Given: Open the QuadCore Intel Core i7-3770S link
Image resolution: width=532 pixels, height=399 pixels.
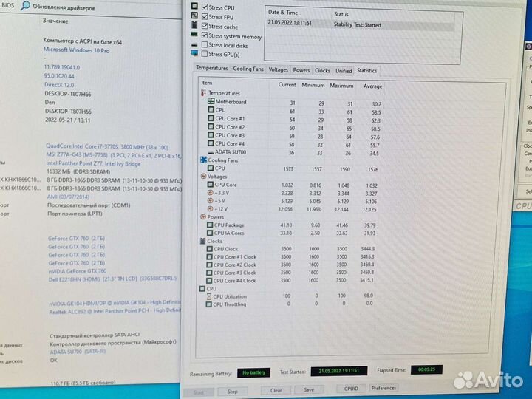Looking at the screenshot, I should [x=107, y=146].
